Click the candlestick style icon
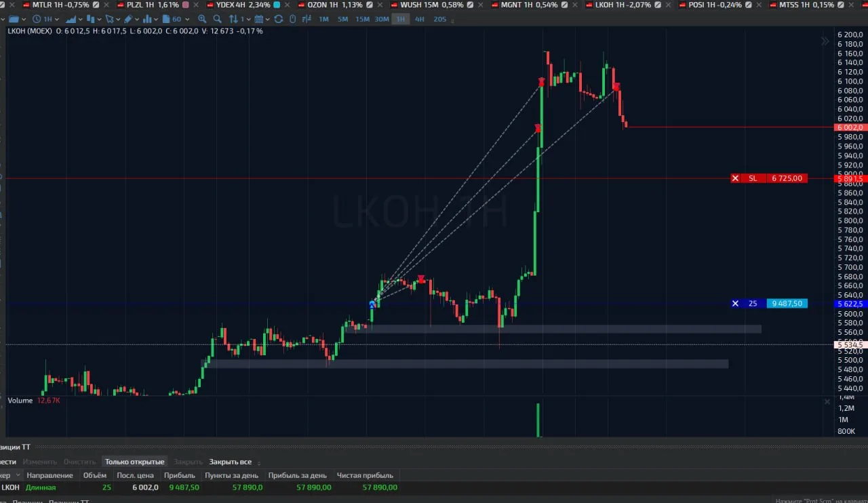 pos(92,19)
